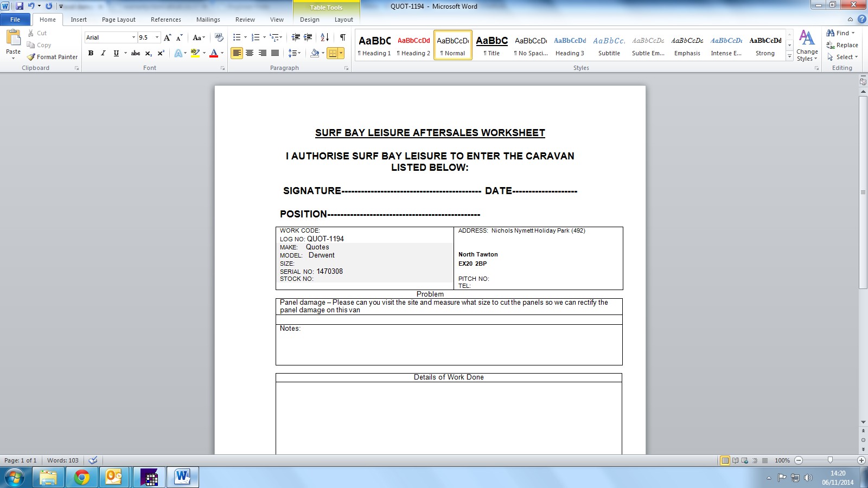Viewport: 868px width, 488px height.
Task: Switch to Full Screen Reading view
Action: click(x=735, y=460)
